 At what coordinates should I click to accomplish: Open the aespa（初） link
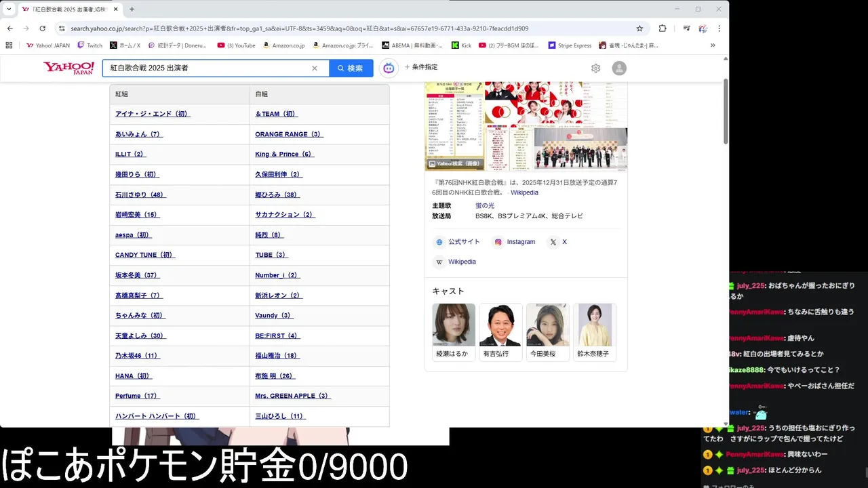click(x=134, y=235)
